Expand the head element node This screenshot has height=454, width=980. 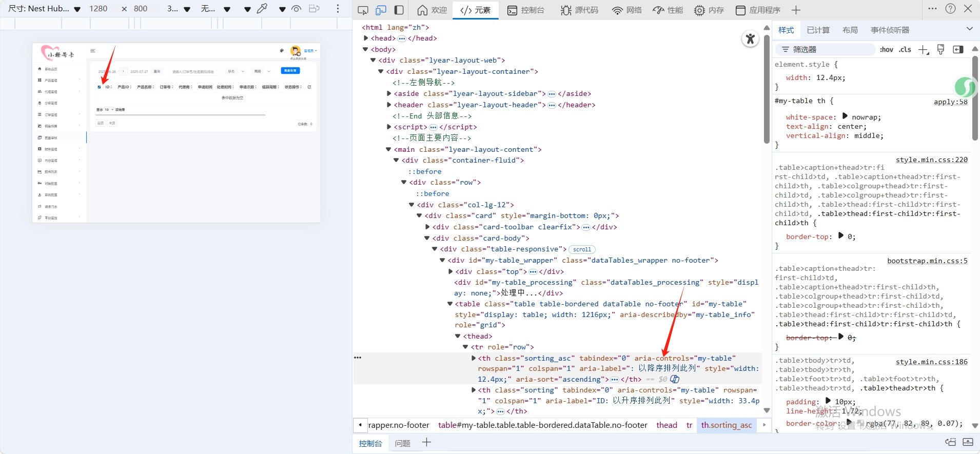(x=366, y=38)
